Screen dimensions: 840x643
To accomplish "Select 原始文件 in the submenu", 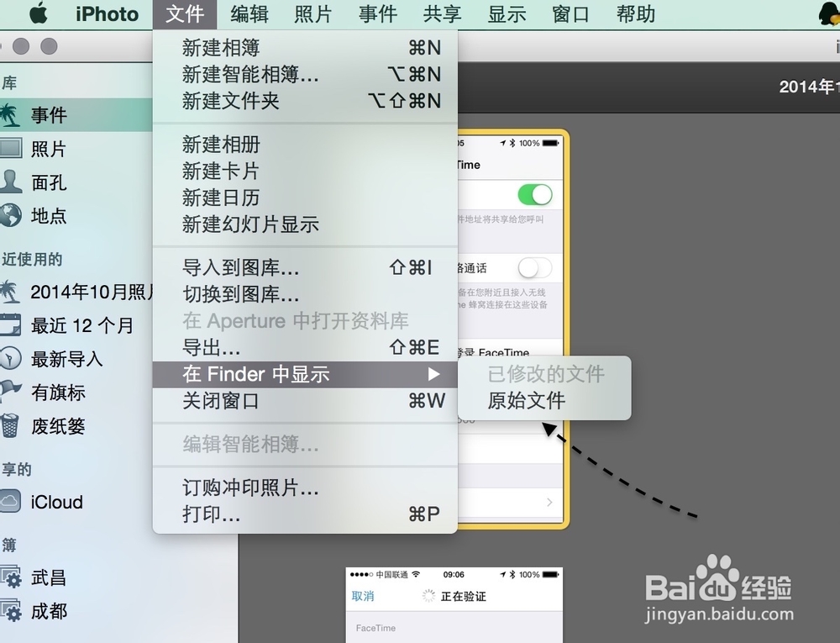I will point(544,401).
